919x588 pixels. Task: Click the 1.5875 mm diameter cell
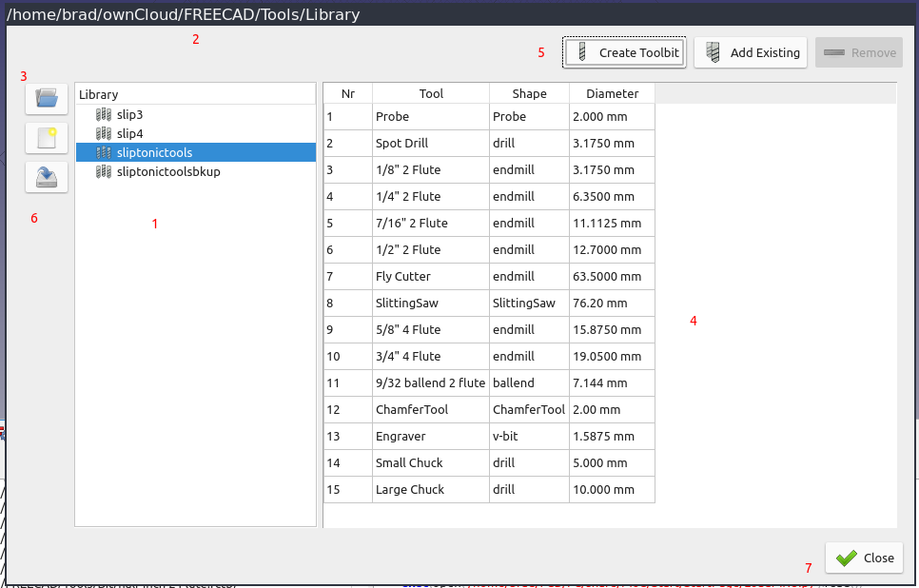pos(612,437)
